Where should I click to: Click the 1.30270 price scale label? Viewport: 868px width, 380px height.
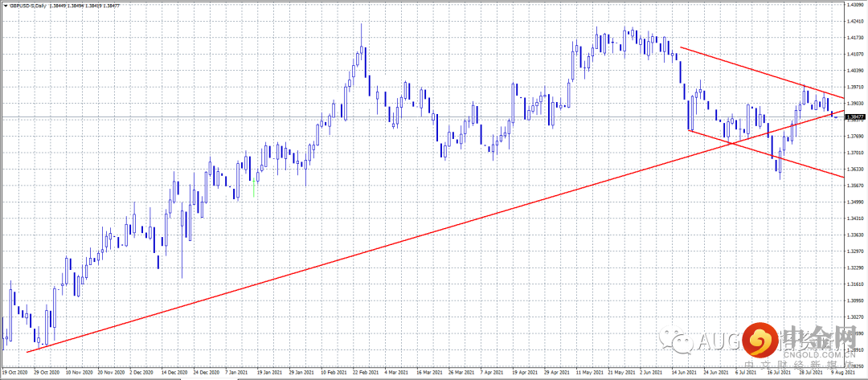[856, 317]
